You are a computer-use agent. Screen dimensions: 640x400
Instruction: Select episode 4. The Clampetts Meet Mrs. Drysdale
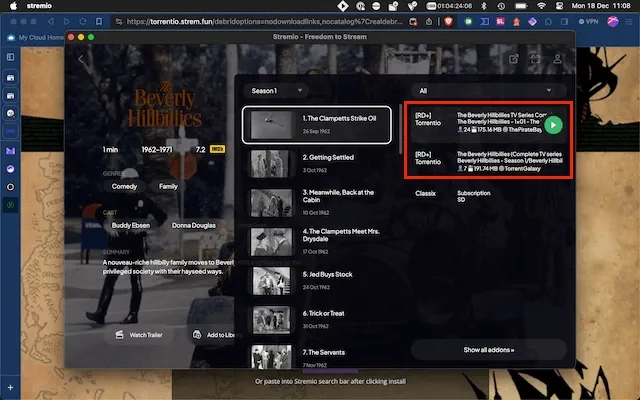pyautogui.click(x=317, y=242)
